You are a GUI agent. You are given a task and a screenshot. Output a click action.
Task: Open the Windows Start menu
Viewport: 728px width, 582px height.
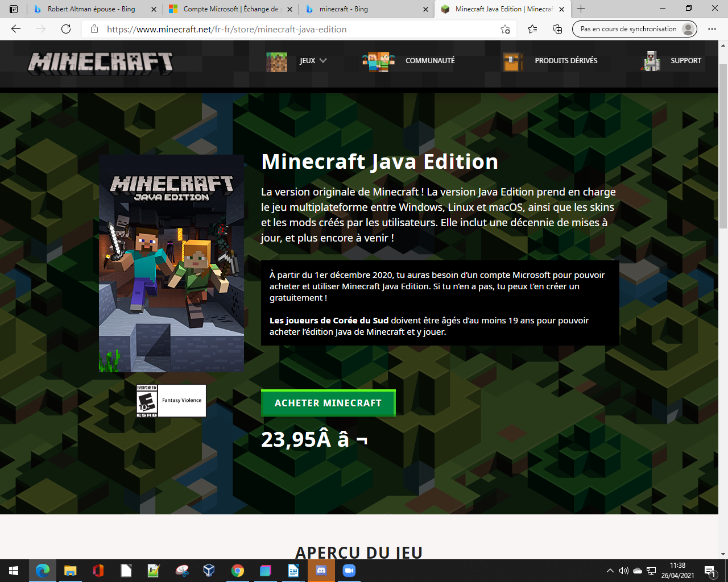pos(14,571)
